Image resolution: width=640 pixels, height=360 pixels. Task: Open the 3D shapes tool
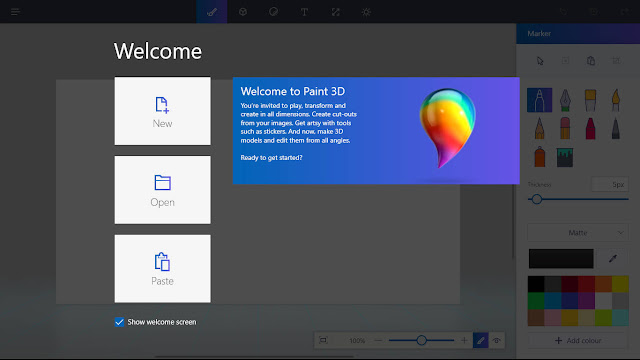[x=243, y=12]
